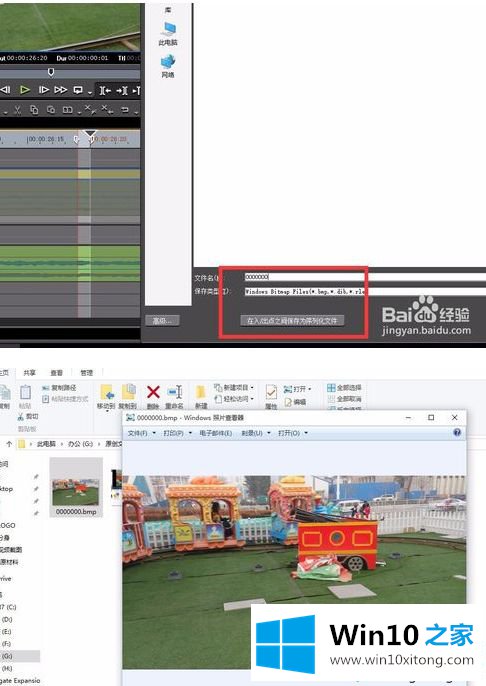Open the 文件(F) menu in Photo Viewer
This screenshot has width=486, height=686.
(x=141, y=433)
